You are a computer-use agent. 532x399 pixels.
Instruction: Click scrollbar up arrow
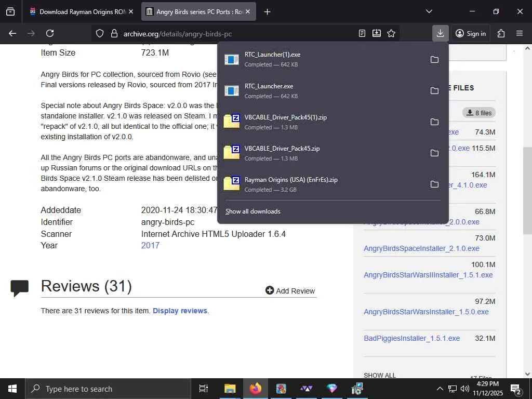(x=527, y=48)
